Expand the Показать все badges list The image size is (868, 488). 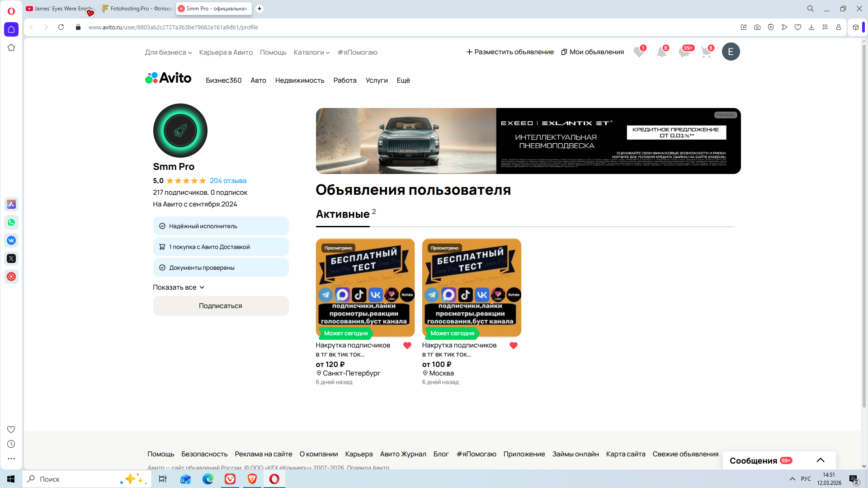179,287
